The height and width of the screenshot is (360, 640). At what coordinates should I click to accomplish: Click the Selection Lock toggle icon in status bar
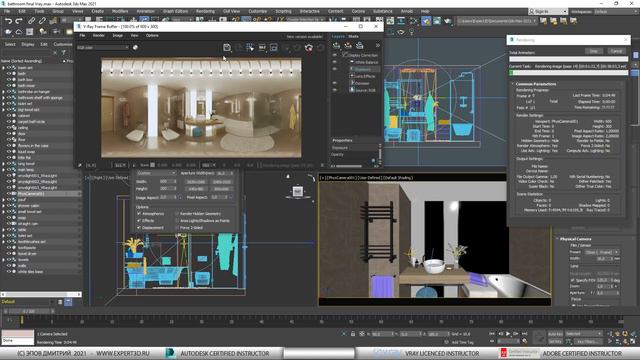pyautogui.click(x=353, y=334)
